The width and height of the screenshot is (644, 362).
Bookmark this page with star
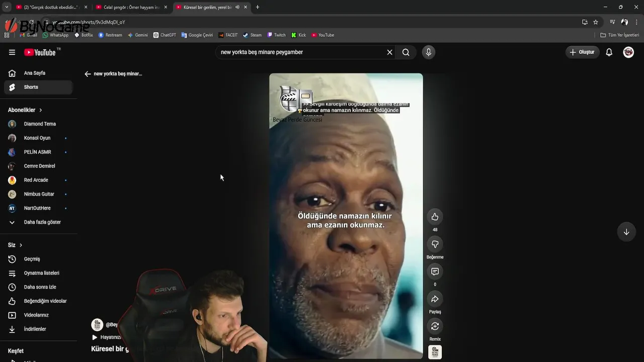point(596,22)
